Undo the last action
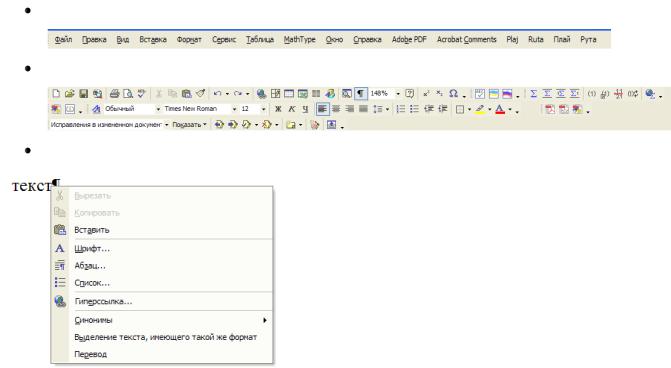 [217, 93]
